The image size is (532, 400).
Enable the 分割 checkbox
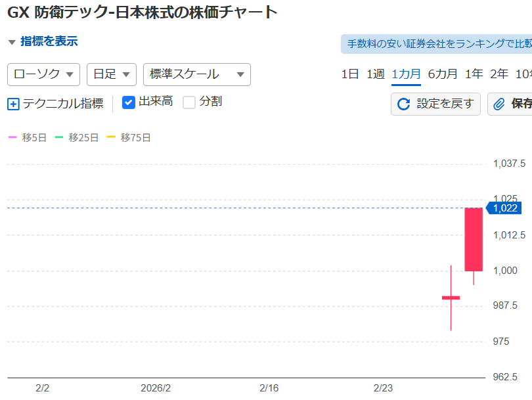click(x=189, y=102)
